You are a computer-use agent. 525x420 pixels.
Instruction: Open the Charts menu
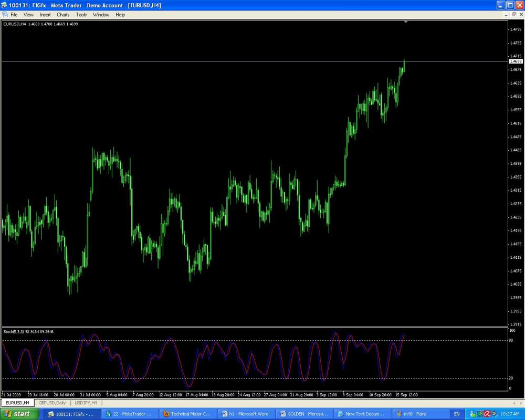coord(63,15)
